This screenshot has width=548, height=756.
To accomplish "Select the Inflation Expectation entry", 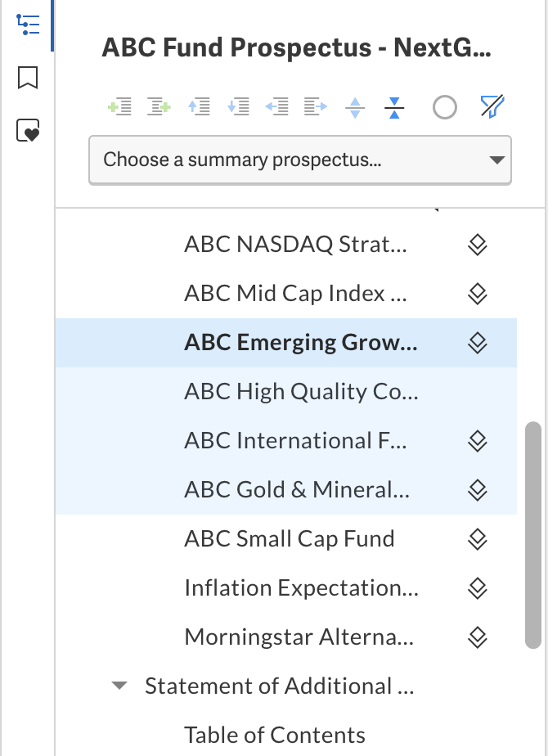I will (299, 587).
